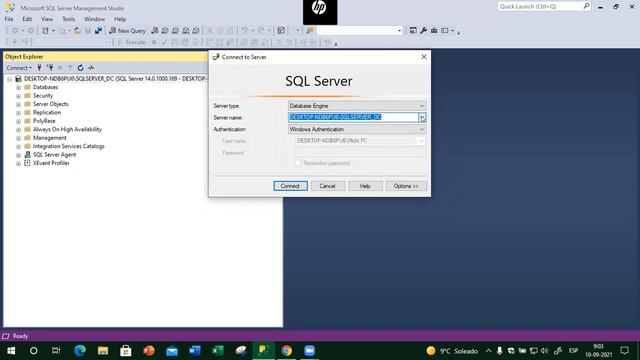The width and height of the screenshot is (640, 360).
Task: Click the Task View taskbar icon
Action: pyautogui.click(x=56, y=351)
